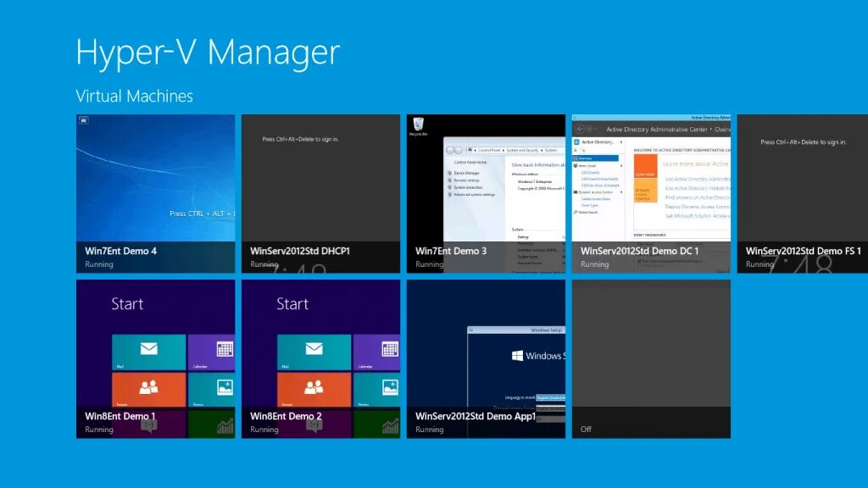Viewport: 868px width, 488px height.
Task: Click the Off status label
Action: pyautogui.click(x=586, y=430)
